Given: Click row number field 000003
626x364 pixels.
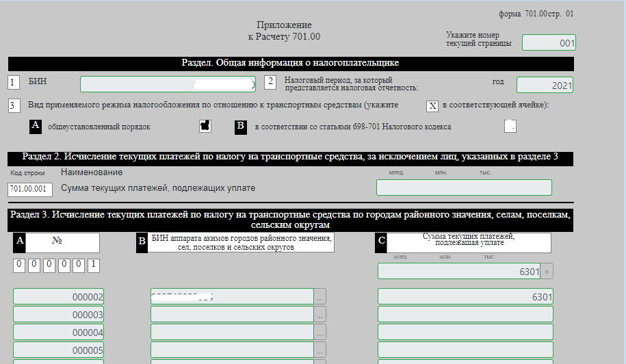Looking at the screenshot, I should pyautogui.click(x=59, y=315).
